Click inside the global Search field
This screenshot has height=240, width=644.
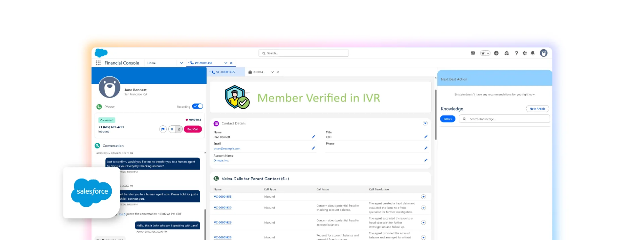point(304,53)
